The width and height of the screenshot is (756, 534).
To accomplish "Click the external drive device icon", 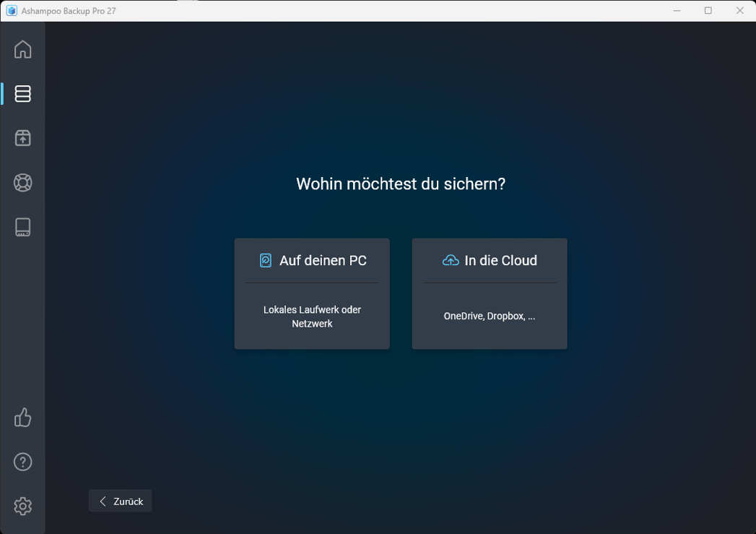I will coord(22,227).
